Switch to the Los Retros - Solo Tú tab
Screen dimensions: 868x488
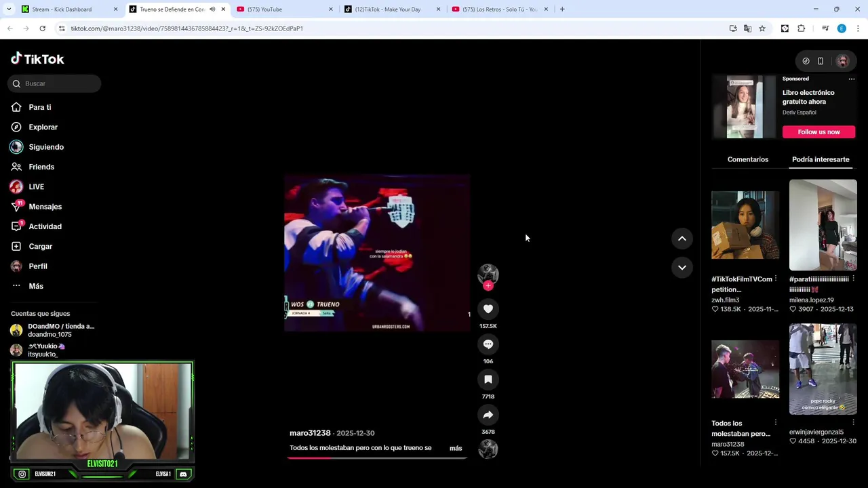click(499, 9)
